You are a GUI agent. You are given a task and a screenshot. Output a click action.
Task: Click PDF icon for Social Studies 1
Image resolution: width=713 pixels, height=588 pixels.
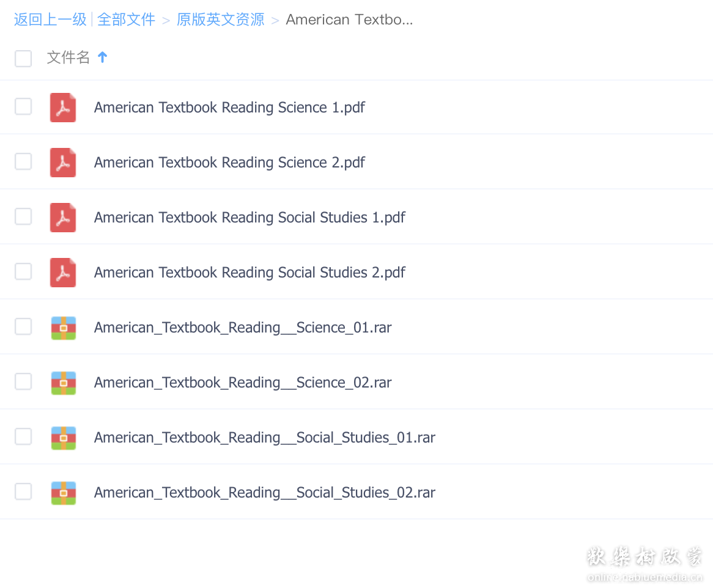63,218
